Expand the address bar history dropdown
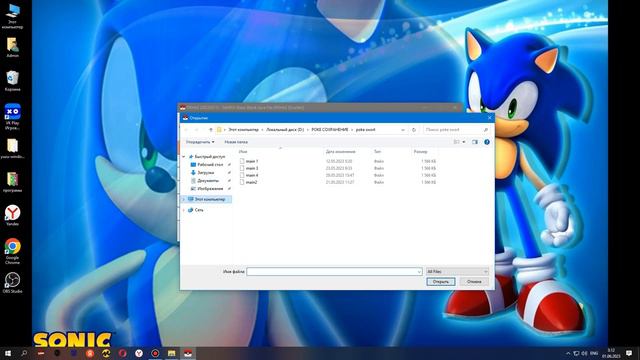Viewport: 640px width, 360px height. pos(403,130)
